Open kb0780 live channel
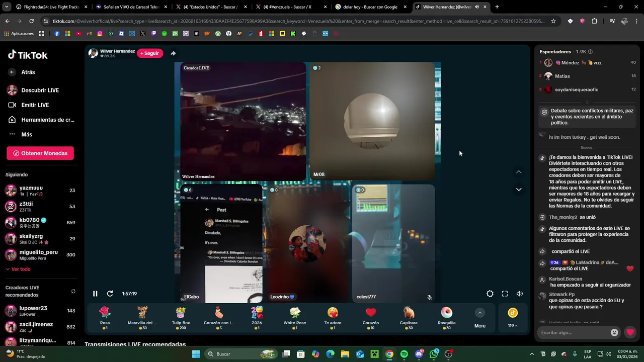644x362 pixels. click(x=40, y=223)
